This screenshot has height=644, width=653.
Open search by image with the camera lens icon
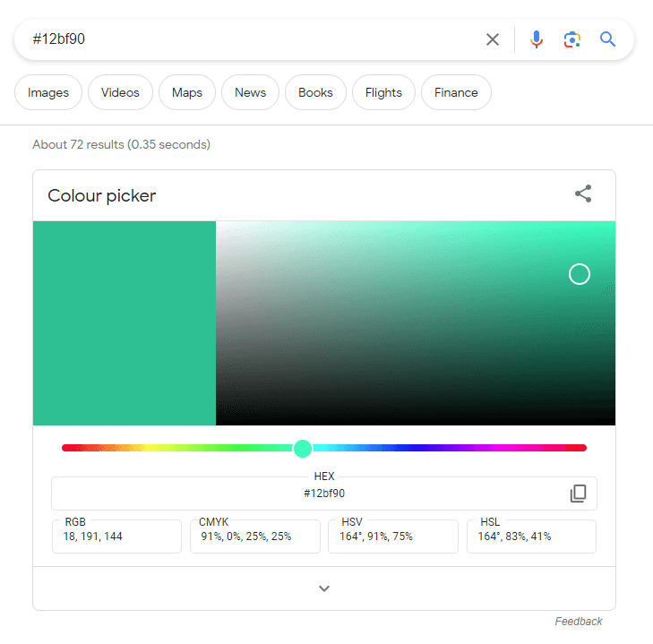pos(572,39)
